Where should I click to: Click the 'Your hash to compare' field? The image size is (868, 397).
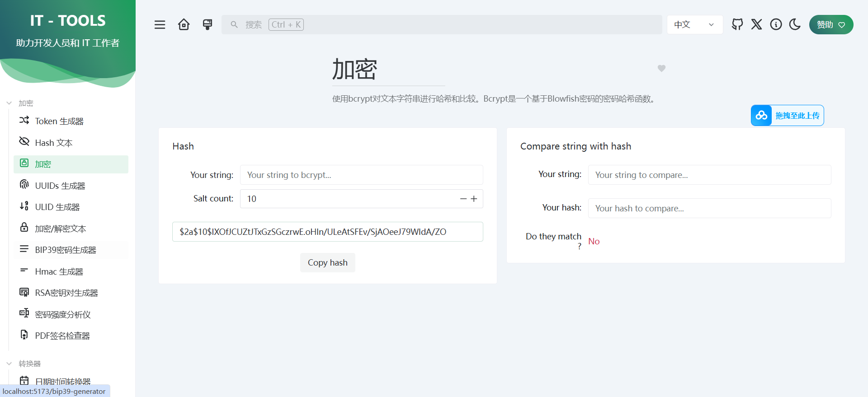(709, 208)
